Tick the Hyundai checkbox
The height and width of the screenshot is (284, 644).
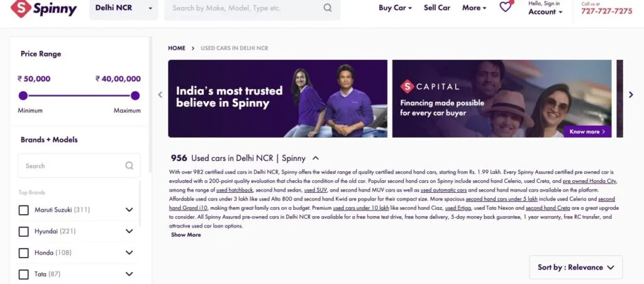pyautogui.click(x=23, y=231)
